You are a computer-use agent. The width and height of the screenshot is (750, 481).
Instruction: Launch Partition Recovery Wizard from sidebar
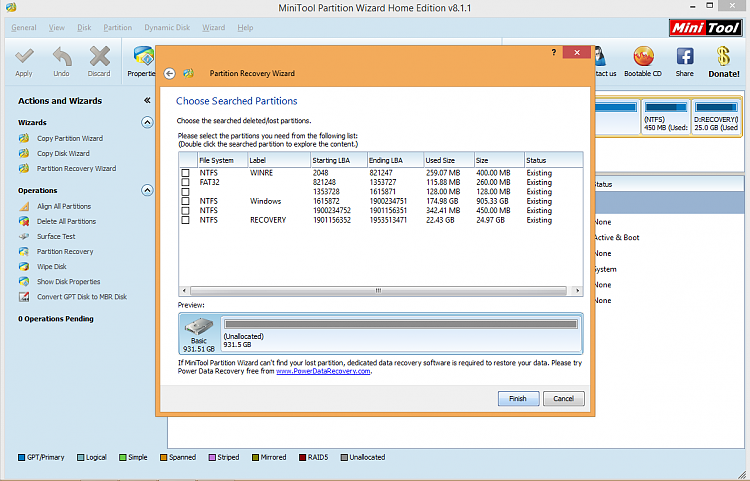77,168
